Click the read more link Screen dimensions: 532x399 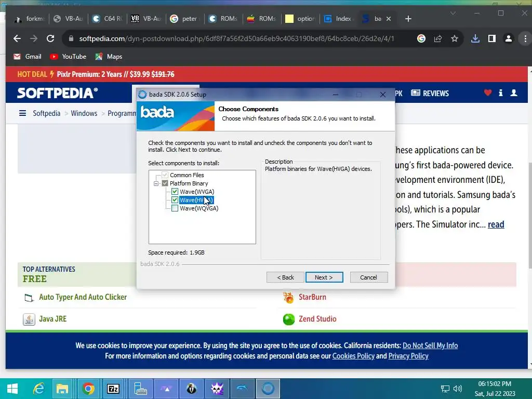[x=496, y=224]
